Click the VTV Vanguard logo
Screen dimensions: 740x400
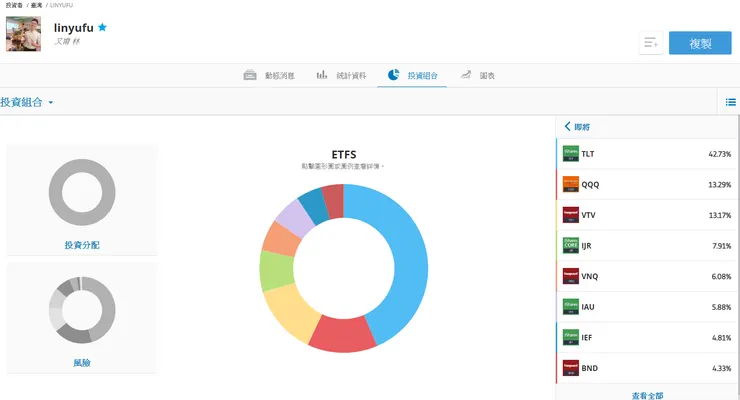pos(571,215)
